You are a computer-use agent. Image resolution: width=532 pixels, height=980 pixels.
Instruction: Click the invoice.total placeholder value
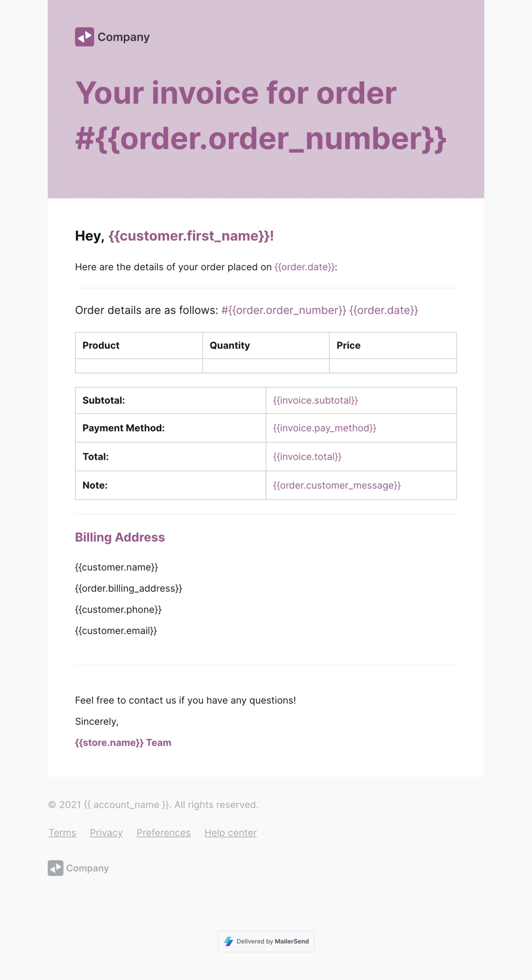(x=307, y=457)
